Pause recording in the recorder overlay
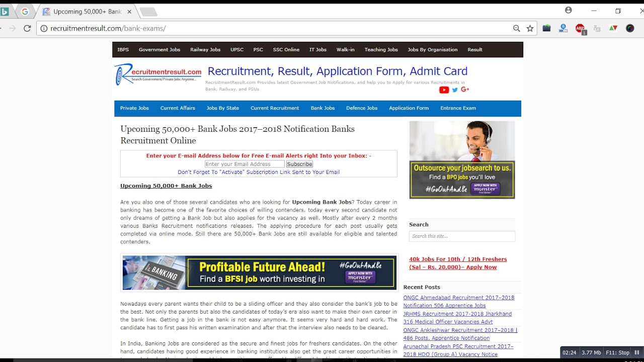The image size is (644, 362). click(x=636, y=352)
